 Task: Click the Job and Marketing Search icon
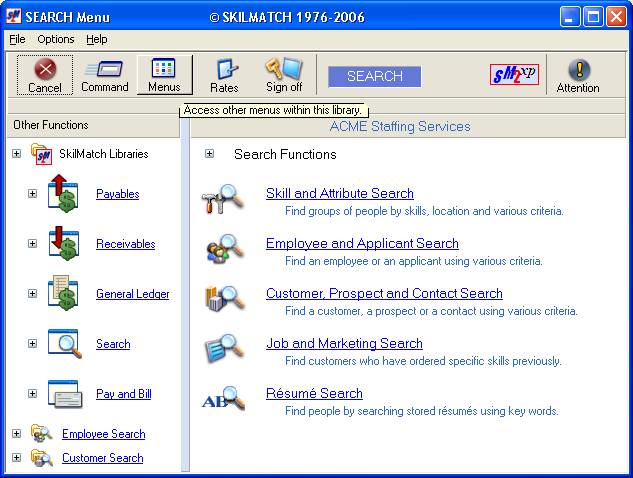click(x=224, y=348)
